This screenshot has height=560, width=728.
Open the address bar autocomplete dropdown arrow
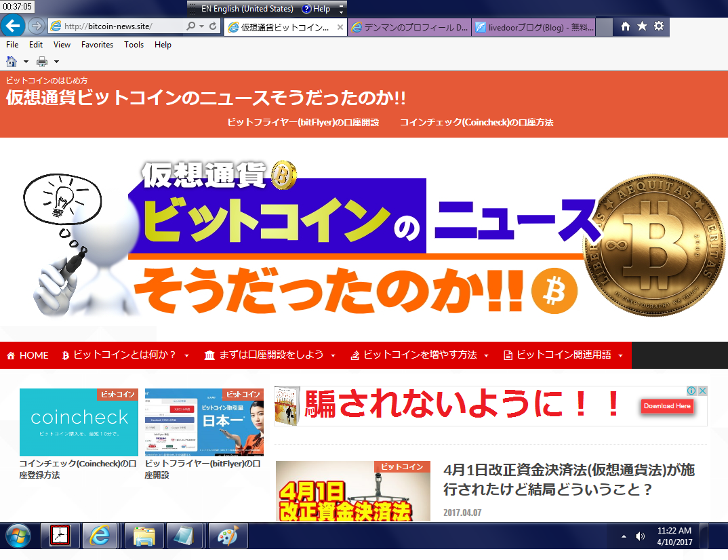[x=201, y=26]
